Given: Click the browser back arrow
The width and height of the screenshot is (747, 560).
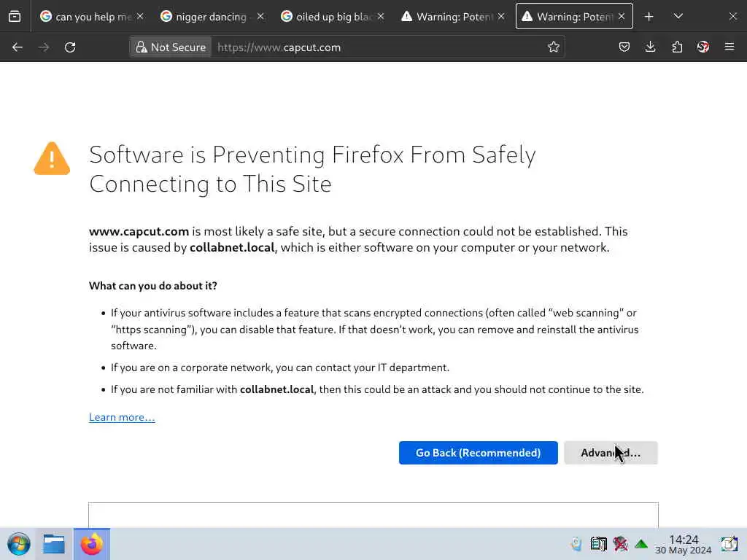Looking at the screenshot, I should 18,47.
